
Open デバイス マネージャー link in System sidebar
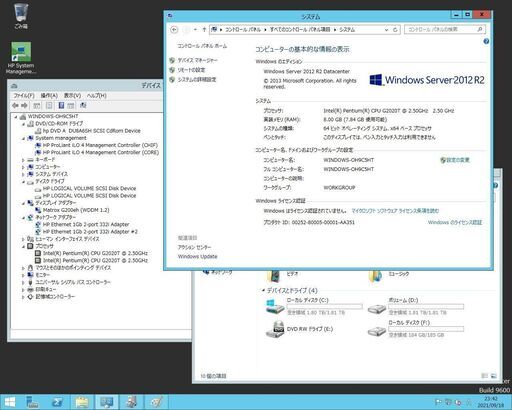[197, 60]
